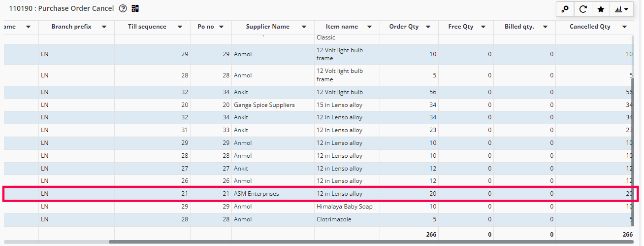Viewport: 644px width, 246px height.
Task: Open the chart options dropdown icon
Action: pos(621,9)
